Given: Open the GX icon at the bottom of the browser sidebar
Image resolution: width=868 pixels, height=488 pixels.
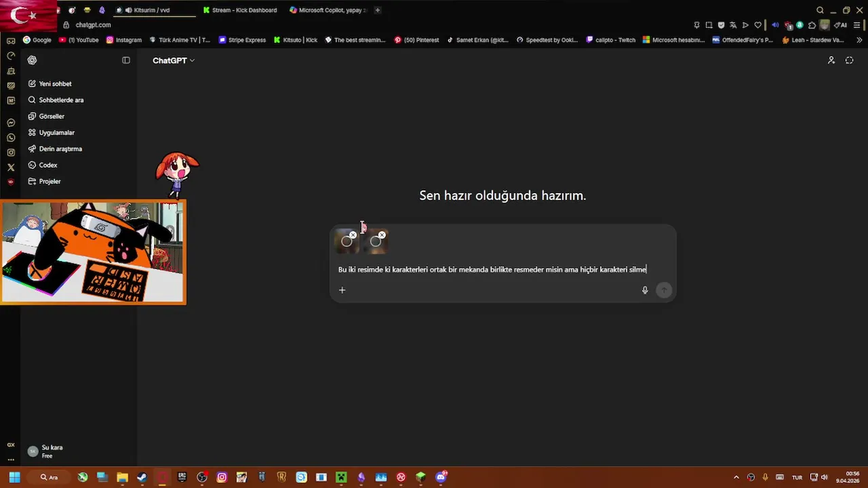Looking at the screenshot, I should click(10, 445).
